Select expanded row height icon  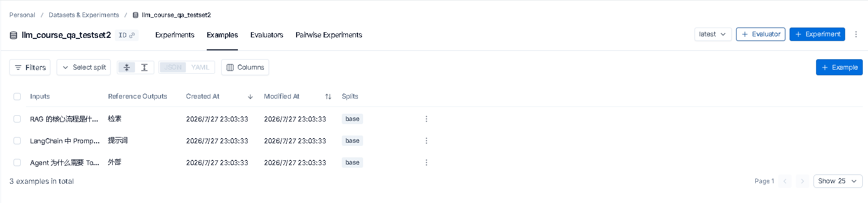click(144, 67)
